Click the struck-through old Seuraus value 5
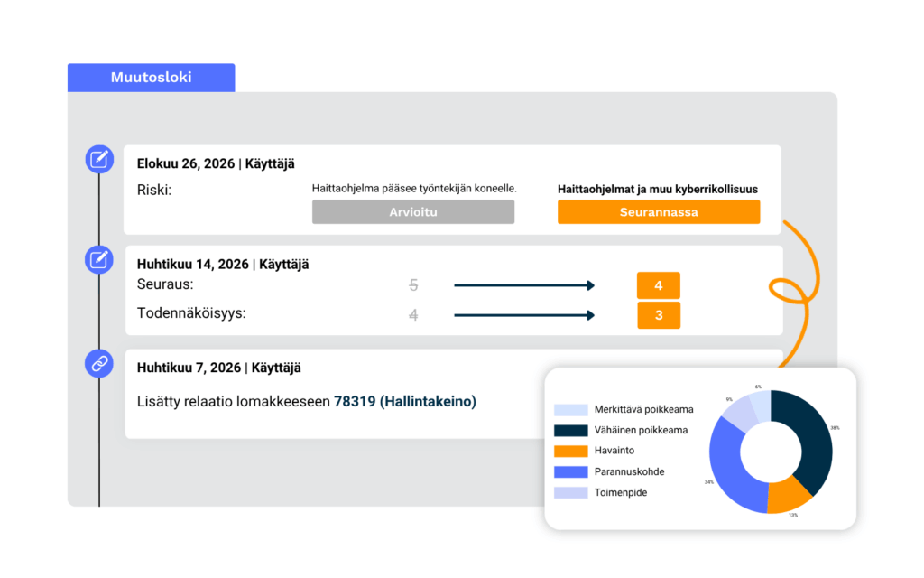This screenshot has height=578, width=924. tap(413, 285)
